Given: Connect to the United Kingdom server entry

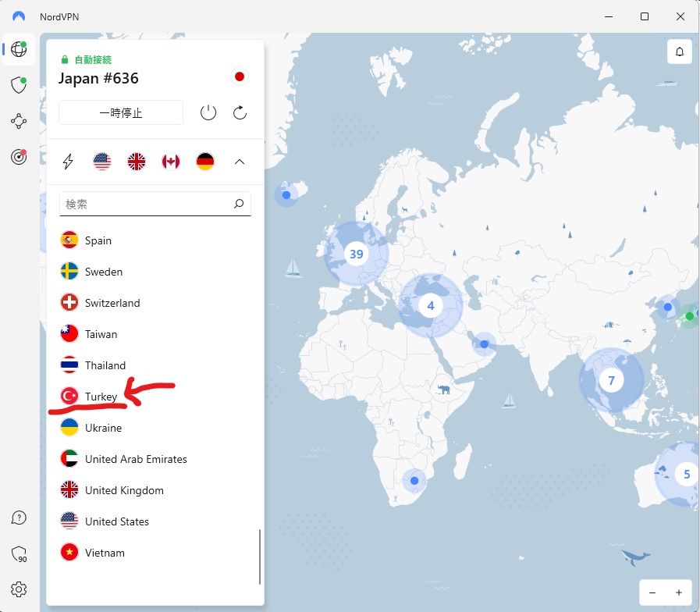Looking at the screenshot, I should 123,490.
